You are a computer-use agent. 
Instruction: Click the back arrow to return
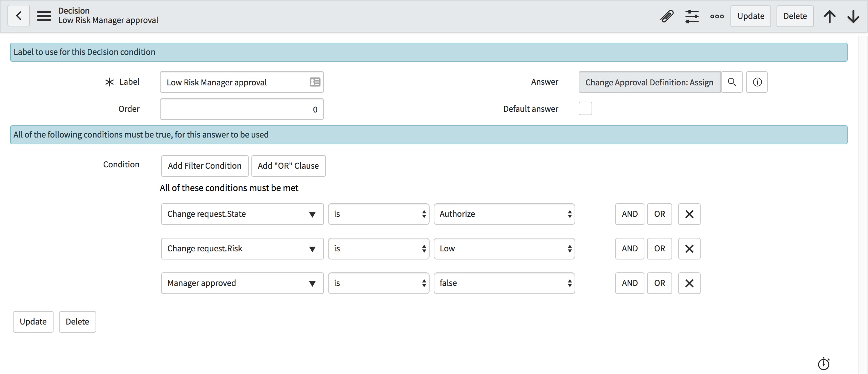(x=18, y=16)
